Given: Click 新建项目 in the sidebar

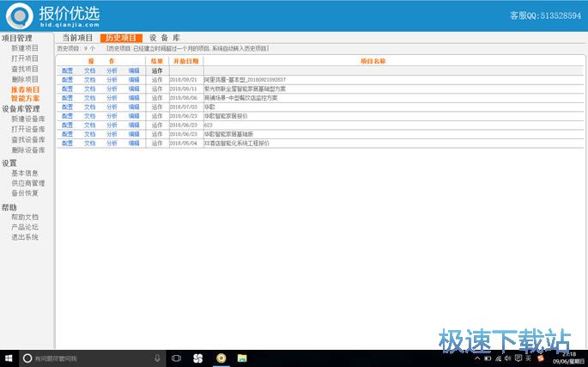Looking at the screenshot, I should pos(25,48).
